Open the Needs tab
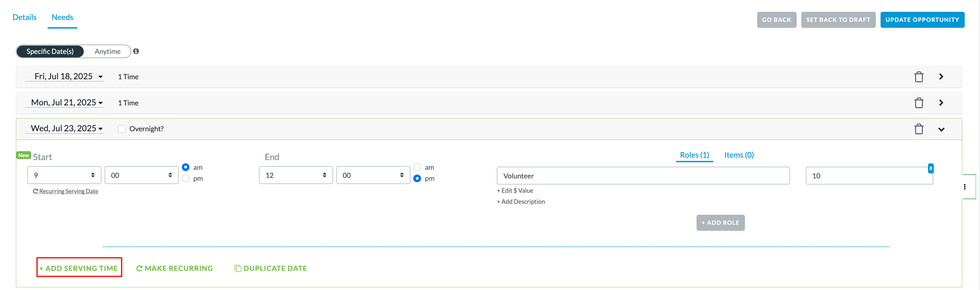The height and width of the screenshot is (290, 980). coord(62,17)
